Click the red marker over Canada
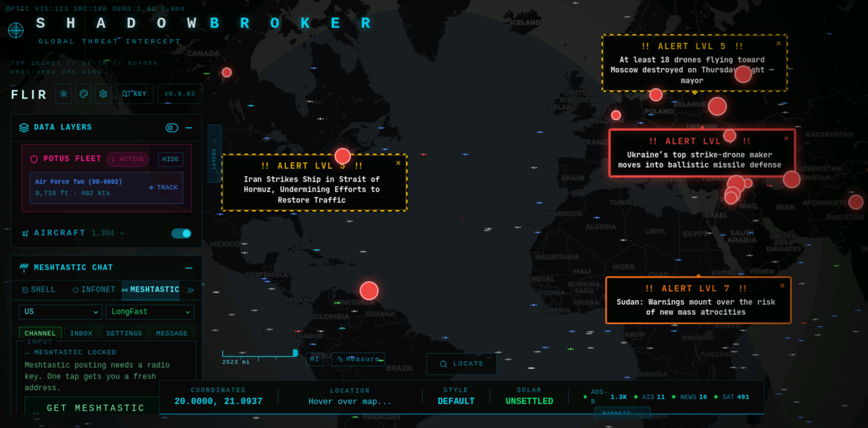Screen dimensions: 868x428 click(227, 72)
